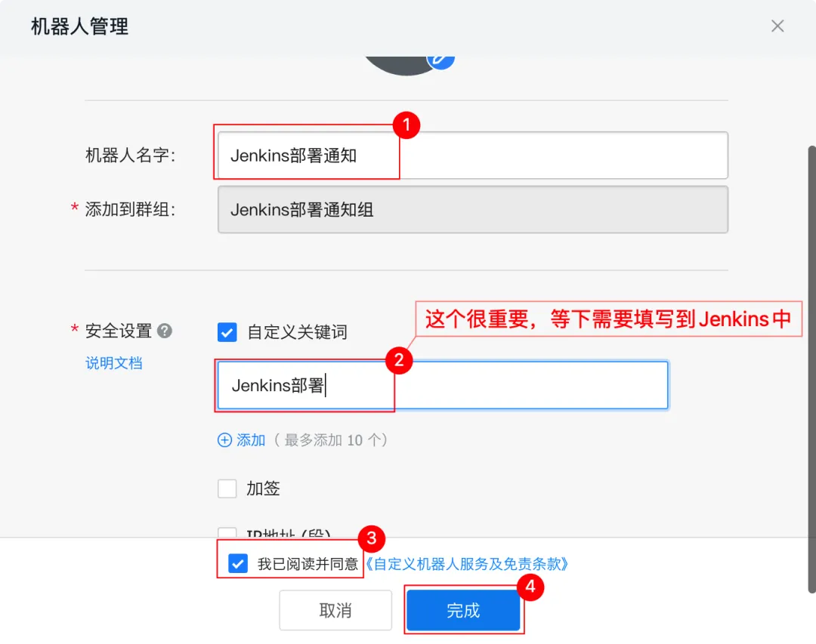The height and width of the screenshot is (644, 816).
Task: Uncheck the 自定义关键词 checkbox
Action: tap(227, 332)
